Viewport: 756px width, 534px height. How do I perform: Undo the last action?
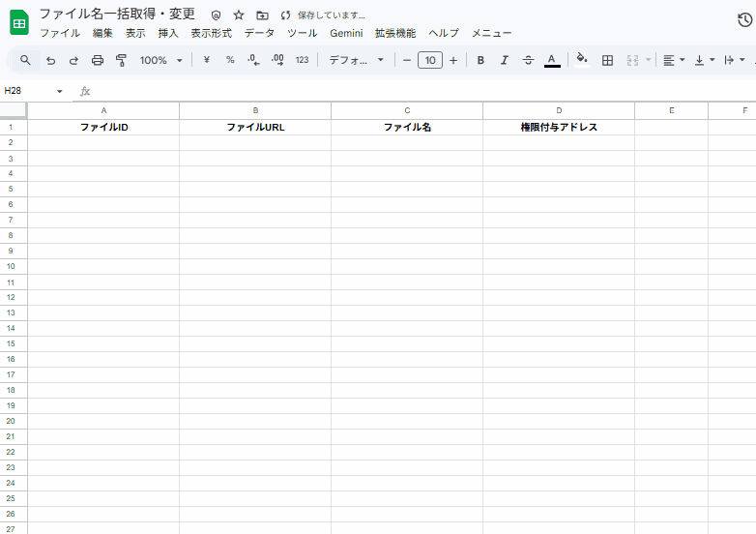(50, 60)
